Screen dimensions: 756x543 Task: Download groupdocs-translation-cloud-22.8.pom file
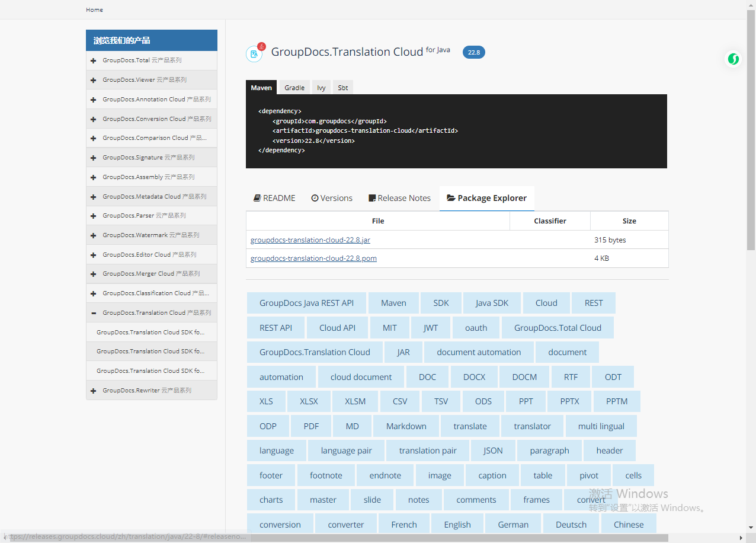313,258
